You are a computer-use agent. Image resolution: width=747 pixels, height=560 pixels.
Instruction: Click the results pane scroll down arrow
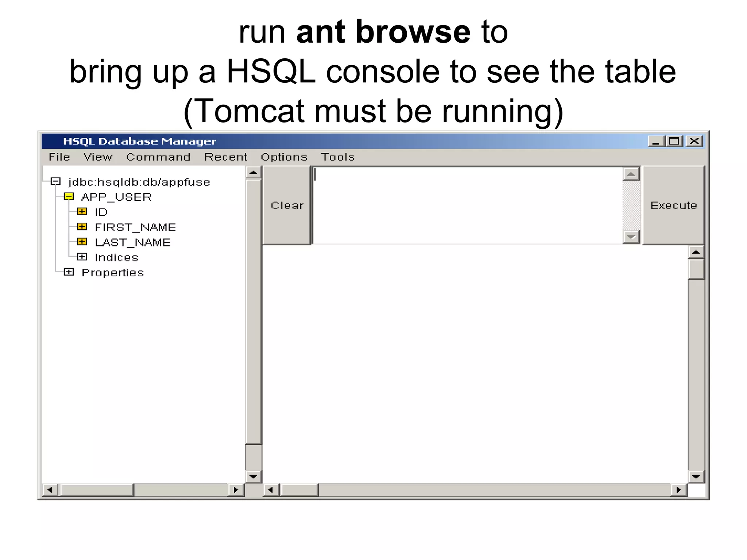696,477
